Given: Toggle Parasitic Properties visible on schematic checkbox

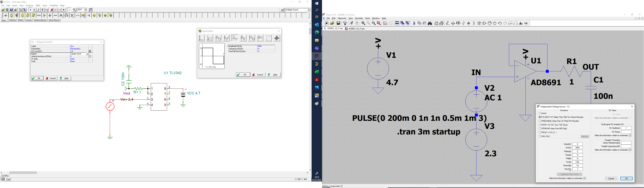Looking at the screenshot, I should (x=630, y=150).
